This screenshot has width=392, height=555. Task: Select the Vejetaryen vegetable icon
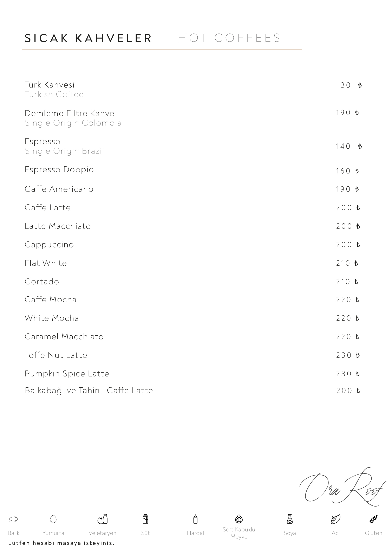(103, 519)
